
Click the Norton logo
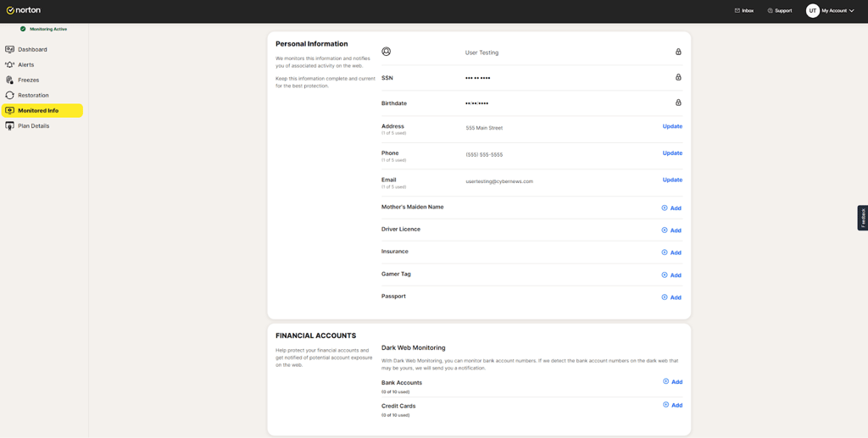click(23, 10)
